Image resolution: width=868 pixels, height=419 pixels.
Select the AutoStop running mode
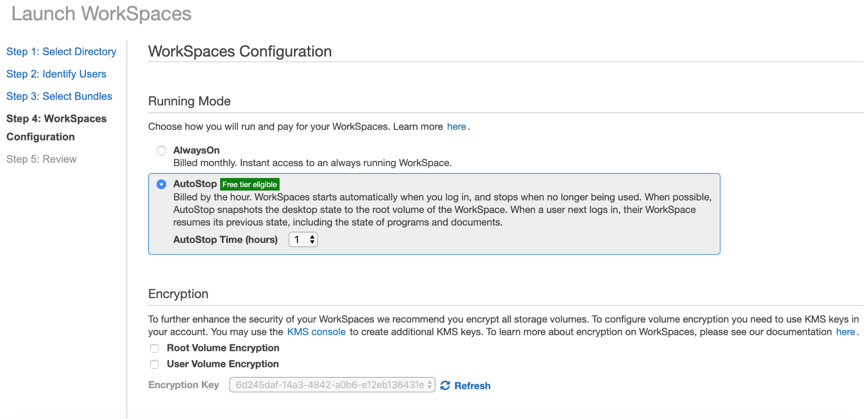point(162,184)
